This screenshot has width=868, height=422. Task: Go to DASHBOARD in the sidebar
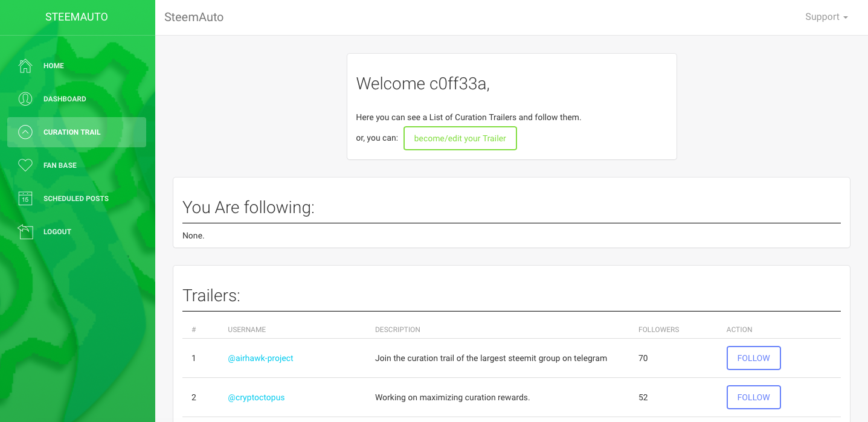[x=77, y=99]
